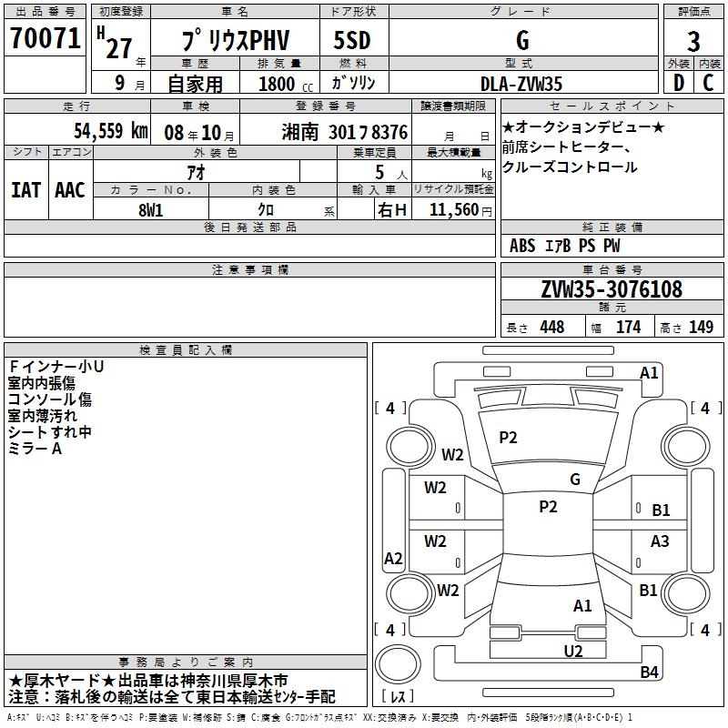Select the P2 mark on the hood
This screenshot has width=728, height=728.
click(508, 438)
